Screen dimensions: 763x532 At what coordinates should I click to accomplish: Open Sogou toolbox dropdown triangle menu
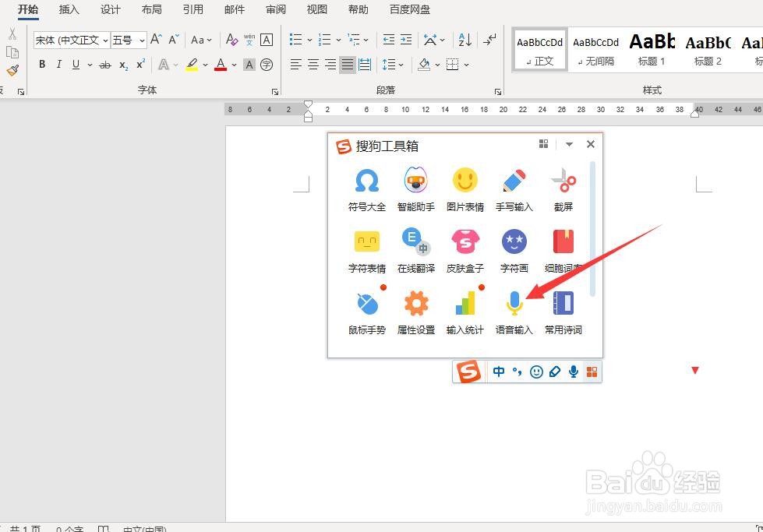tap(569, 144)
